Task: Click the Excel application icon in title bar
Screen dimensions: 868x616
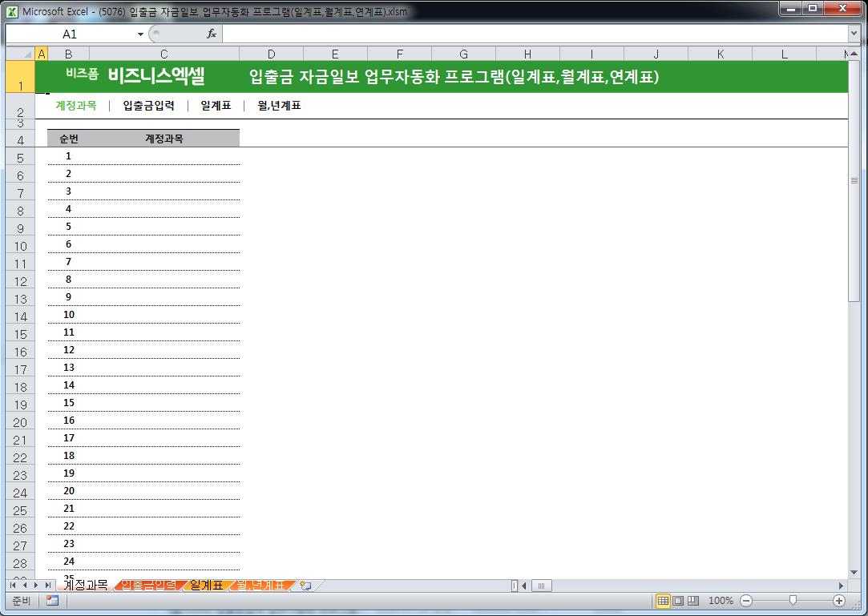Action: (x=12, y=11)
